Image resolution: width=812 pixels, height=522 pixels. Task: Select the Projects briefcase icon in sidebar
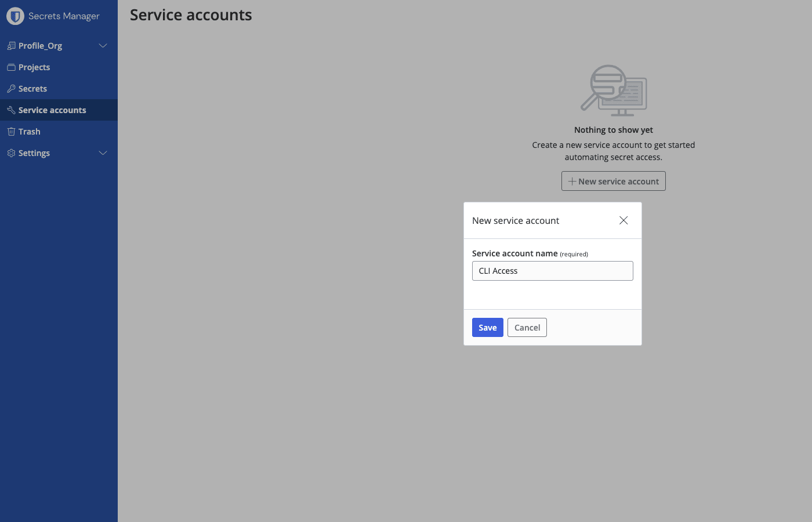click(x=10, y=67)
